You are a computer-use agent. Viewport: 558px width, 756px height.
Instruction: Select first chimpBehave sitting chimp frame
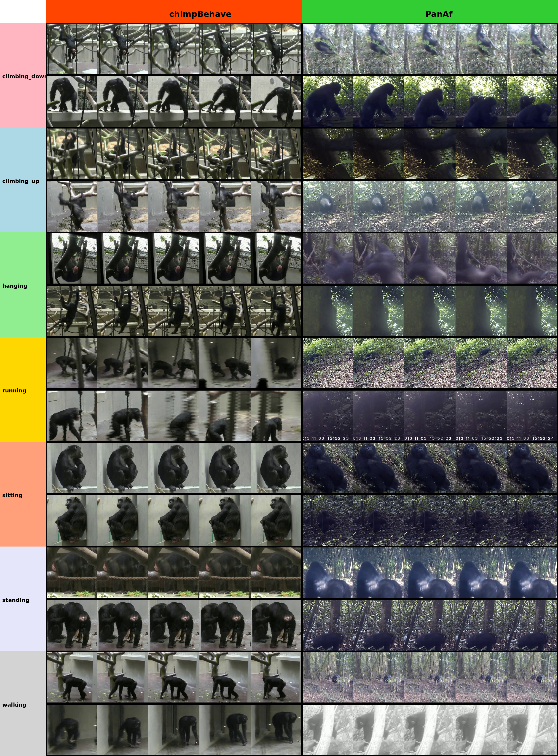tap(72, 468)
